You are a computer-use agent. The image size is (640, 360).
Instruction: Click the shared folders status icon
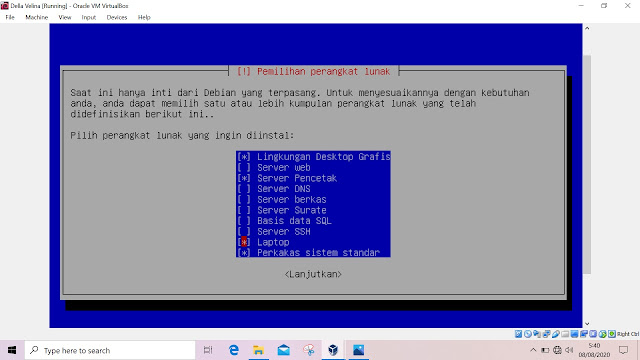pos(565,334)
